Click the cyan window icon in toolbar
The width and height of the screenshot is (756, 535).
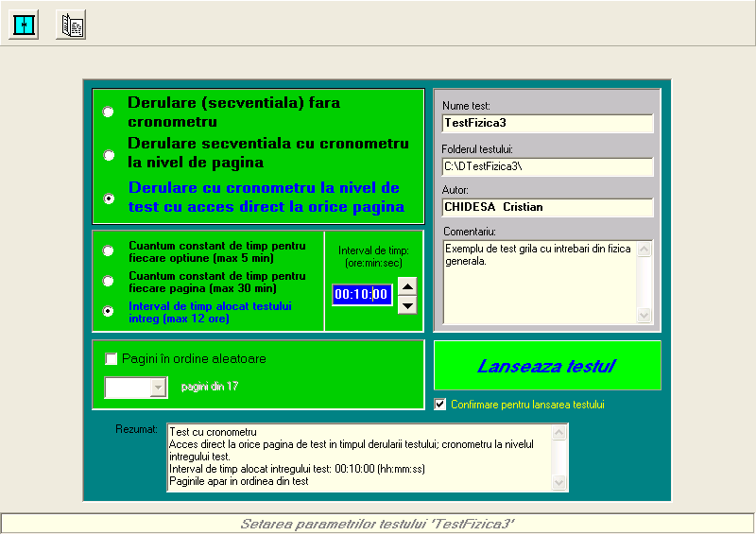[24, 25]
